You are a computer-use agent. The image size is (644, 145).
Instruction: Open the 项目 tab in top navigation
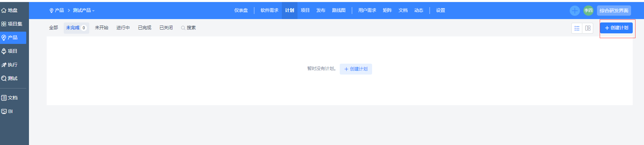coord(305,11)
